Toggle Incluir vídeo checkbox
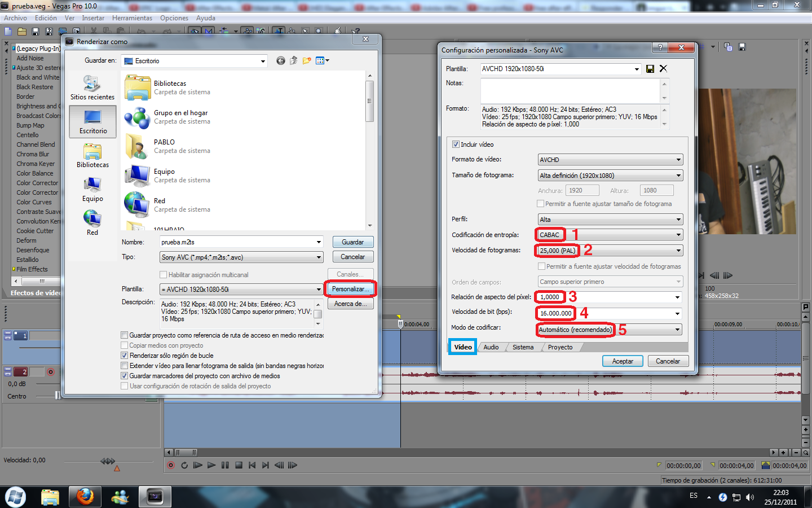The height and width of the screenshot is (508, 812). [x=456, y=144]
